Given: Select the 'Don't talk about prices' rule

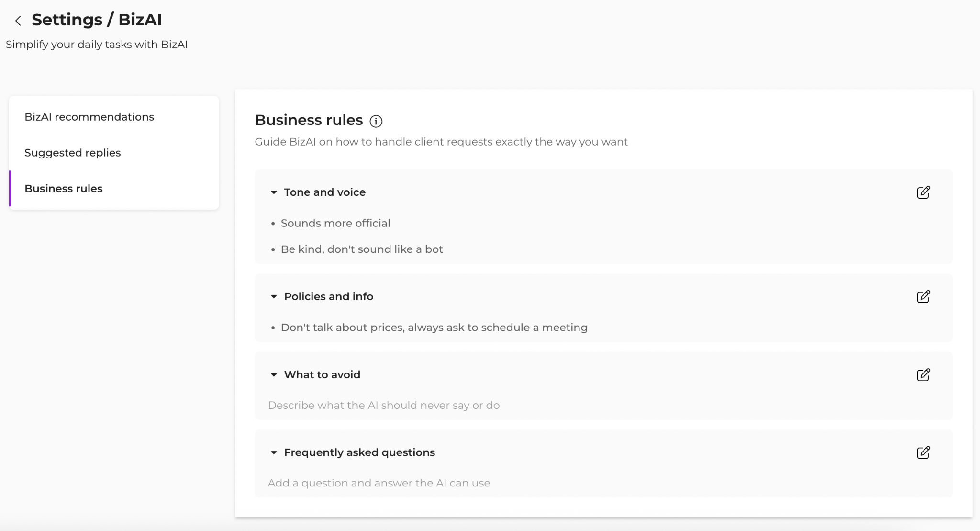Looking at the screenshot, I should tap(434, 328).
